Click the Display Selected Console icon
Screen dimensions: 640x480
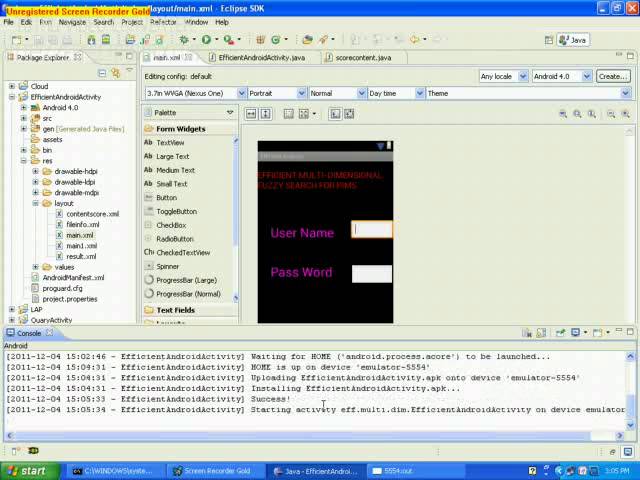[576, 333]
